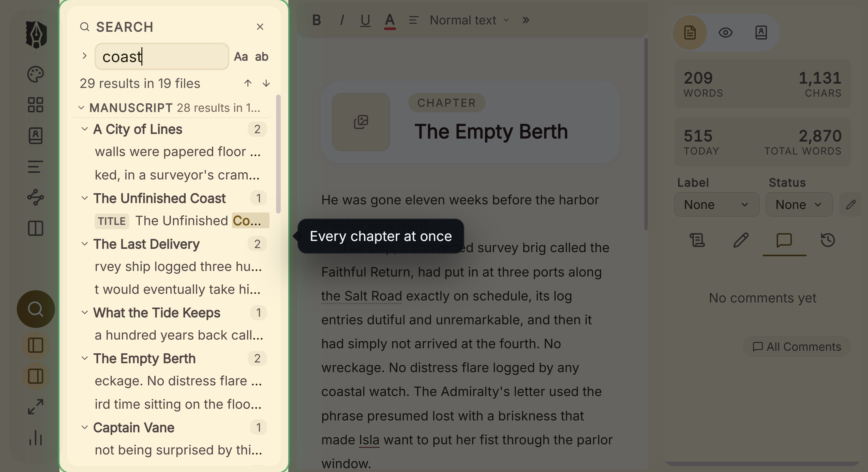Screen dimensions: 868x472
Task: Toggle the left panel sidebar button
Action: tap(36, 345)
